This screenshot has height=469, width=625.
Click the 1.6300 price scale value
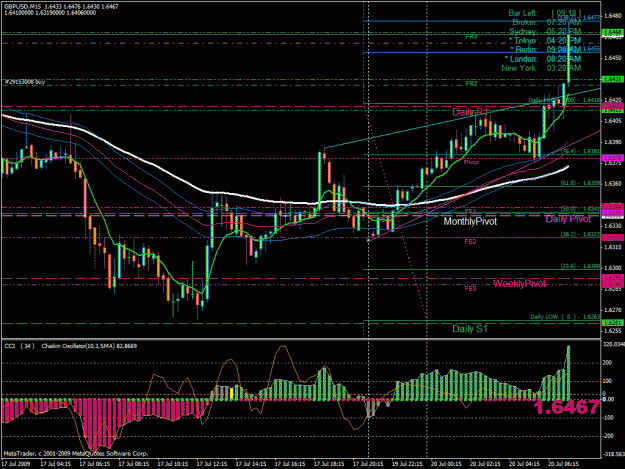pos(613,268)
